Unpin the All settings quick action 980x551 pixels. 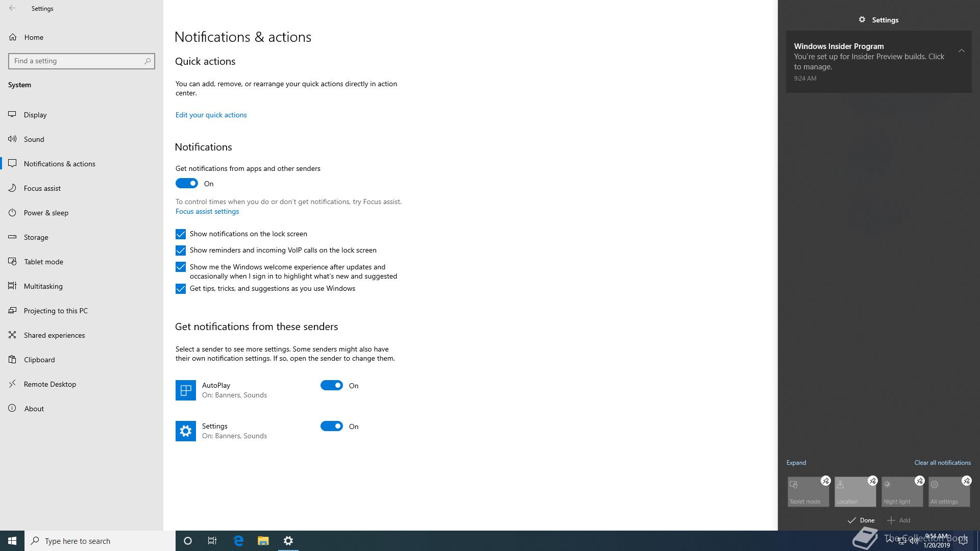966,481
